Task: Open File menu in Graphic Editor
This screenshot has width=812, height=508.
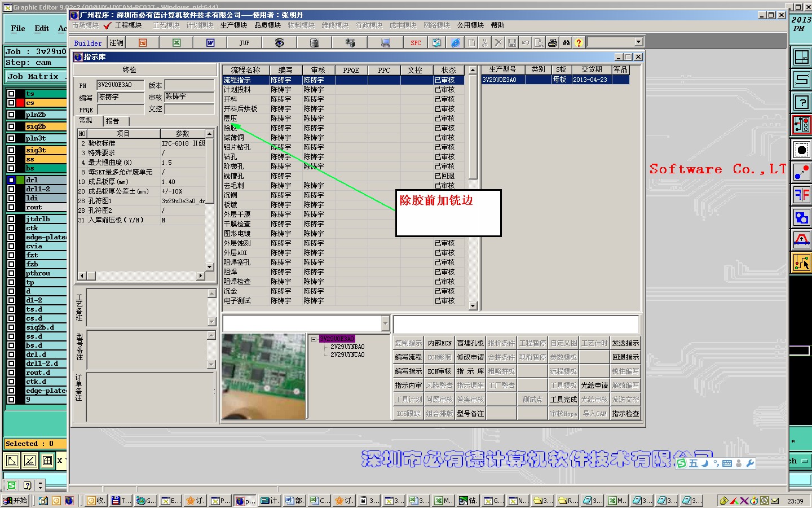Action: click(x=18, y=28)
